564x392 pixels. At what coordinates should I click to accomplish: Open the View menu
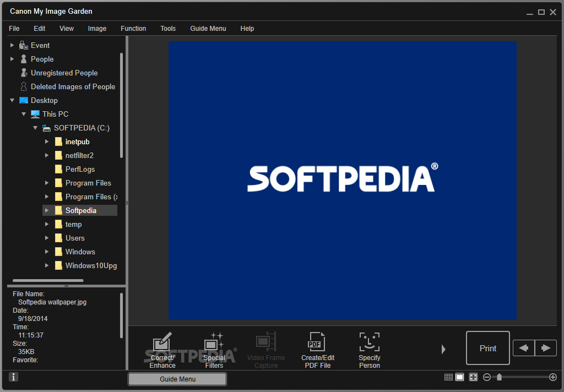[67, 29]
